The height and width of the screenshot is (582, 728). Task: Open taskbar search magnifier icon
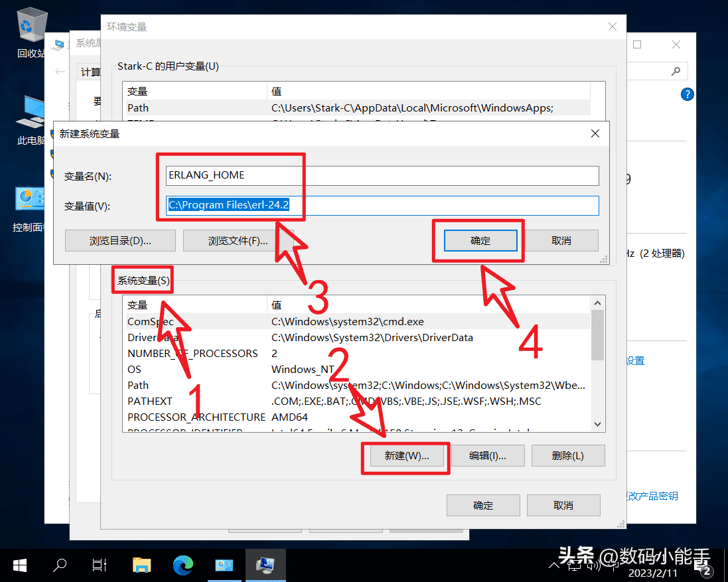click(60, 565)
